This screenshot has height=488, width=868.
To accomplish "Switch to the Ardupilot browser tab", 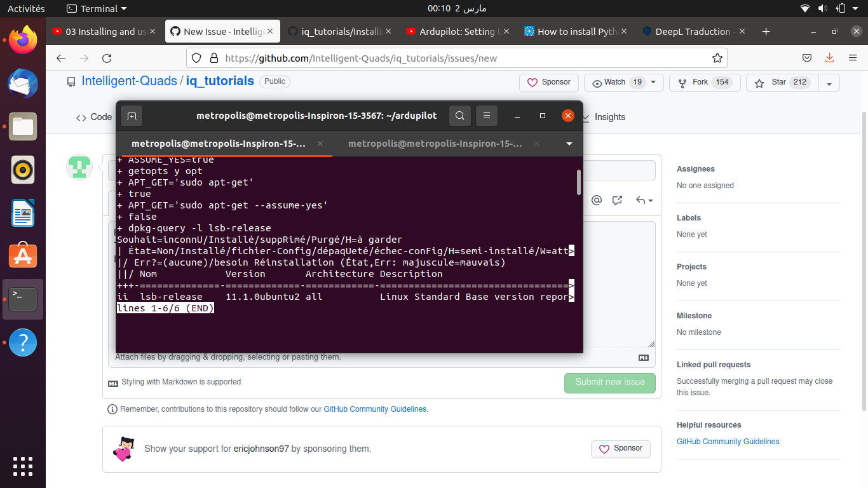I will coord(456,31).
